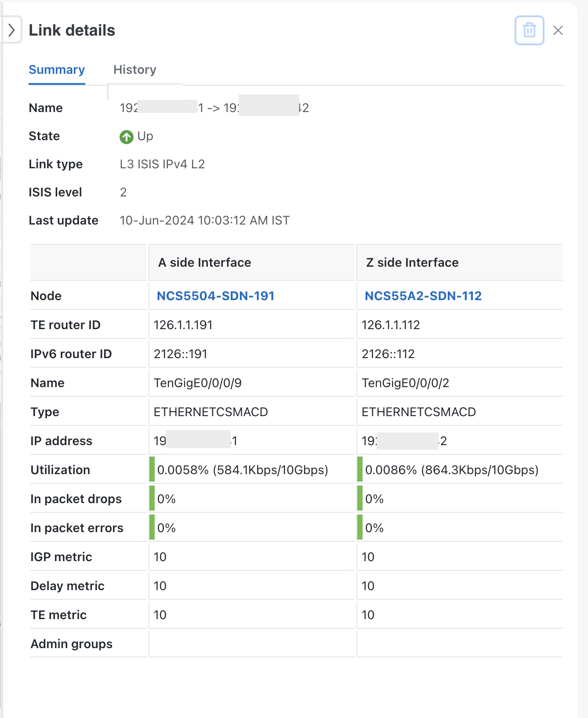
Task: Click Z side TenGigE0/0/0/2 interface name
Action: [x=405, y=383]
